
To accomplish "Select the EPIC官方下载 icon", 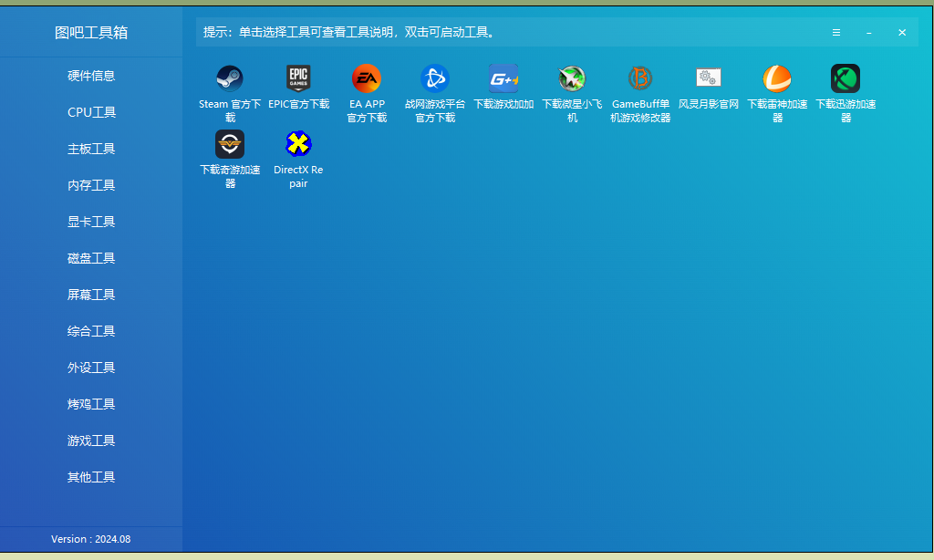I will (298, 78).
